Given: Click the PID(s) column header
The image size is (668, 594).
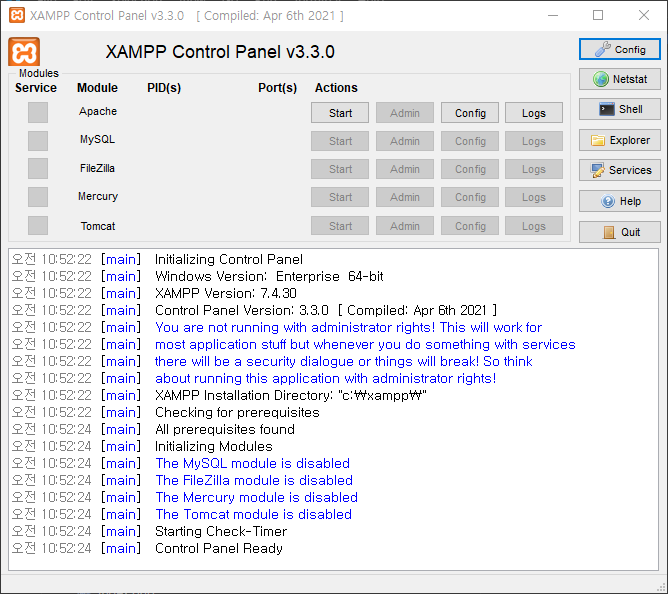Looking at the screenshot, I should [x=164, y=88].
